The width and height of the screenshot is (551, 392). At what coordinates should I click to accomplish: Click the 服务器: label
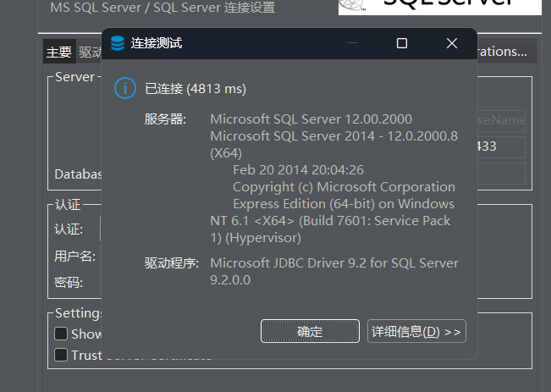(165, 119)
